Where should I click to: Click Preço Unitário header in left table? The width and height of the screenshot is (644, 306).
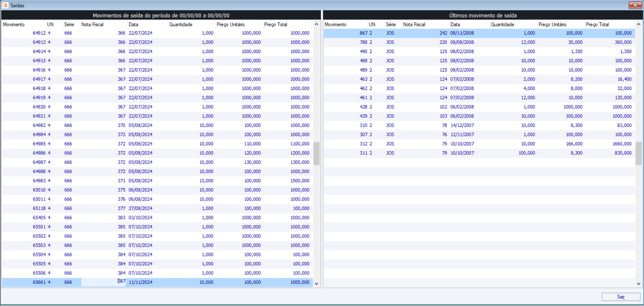click(x=240, y=24)
